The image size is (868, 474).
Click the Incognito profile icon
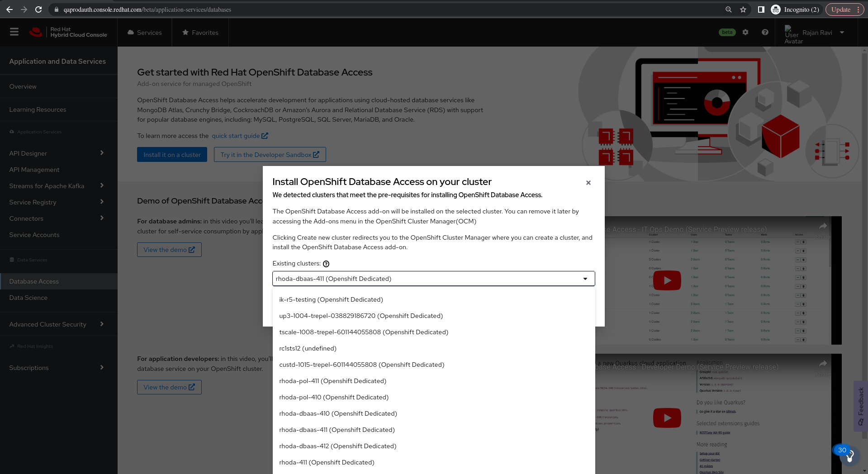click(776, 9)
